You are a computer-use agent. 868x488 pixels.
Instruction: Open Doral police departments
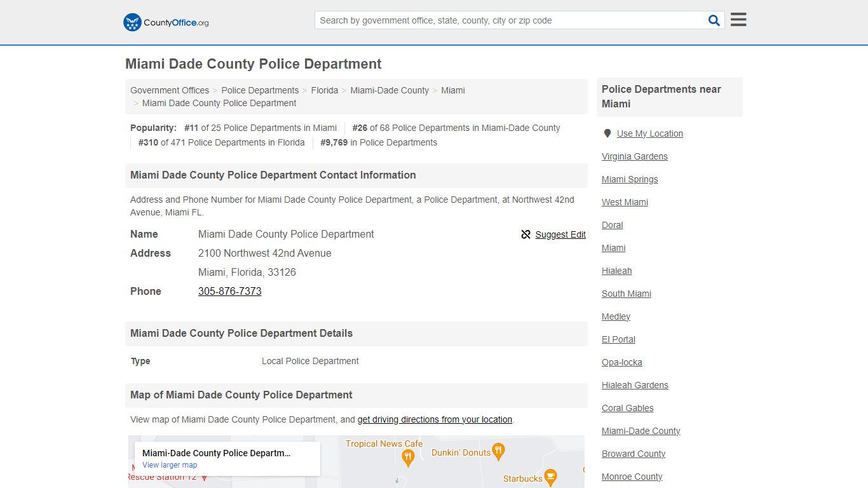(613, 225)
